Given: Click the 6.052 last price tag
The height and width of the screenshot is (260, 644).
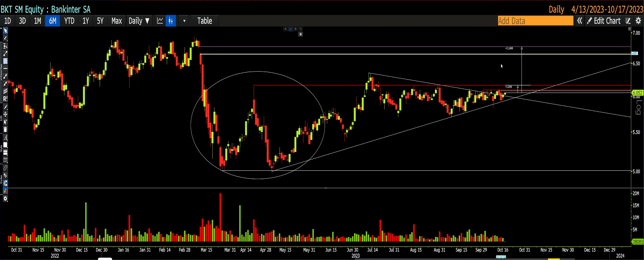Looking at the screenshot, I should pyautogui.click(x=637, y=93).
